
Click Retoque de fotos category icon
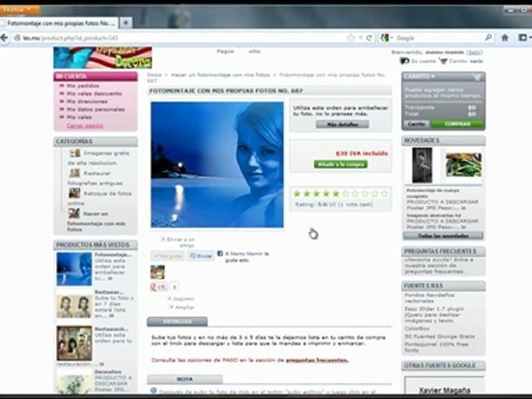[75, 193]
